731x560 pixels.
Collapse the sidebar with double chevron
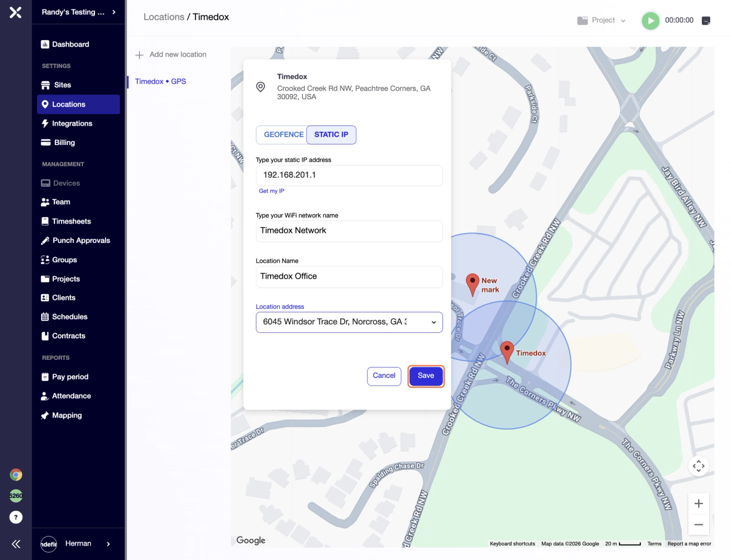[x=16, y=544]
